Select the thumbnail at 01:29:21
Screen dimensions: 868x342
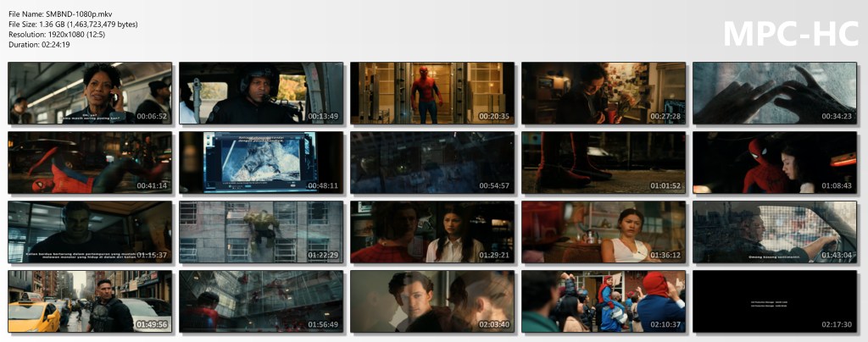coord(432,232)
